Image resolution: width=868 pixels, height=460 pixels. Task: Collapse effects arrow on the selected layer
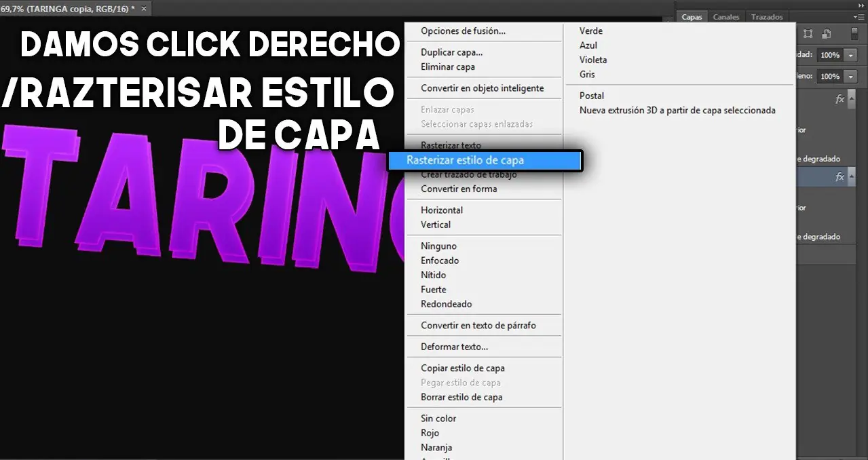pyautogui.click(x=852, y=177)
